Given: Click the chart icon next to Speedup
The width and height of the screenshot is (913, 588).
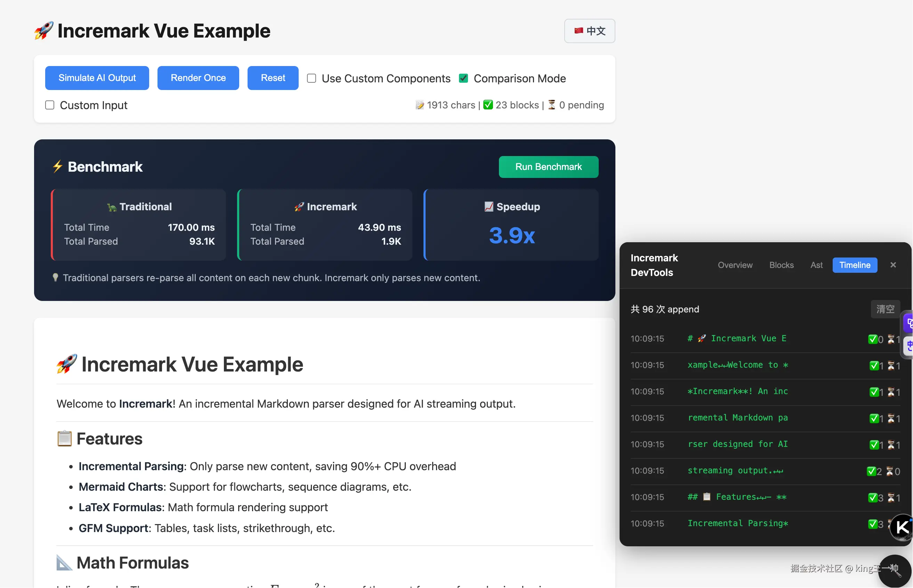Looking at the screenshot, I should pos(488,206).
